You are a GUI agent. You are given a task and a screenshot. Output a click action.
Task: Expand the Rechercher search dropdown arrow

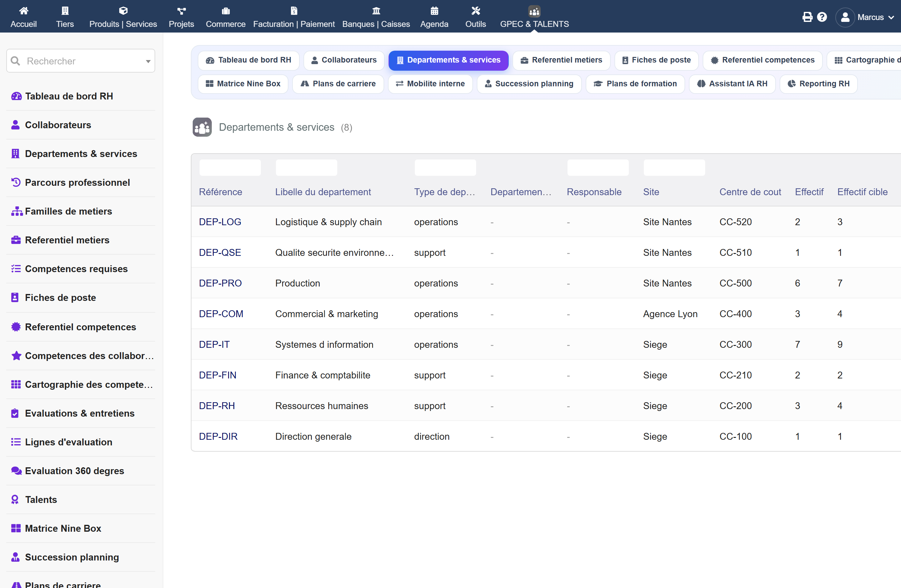click(148, 61)
